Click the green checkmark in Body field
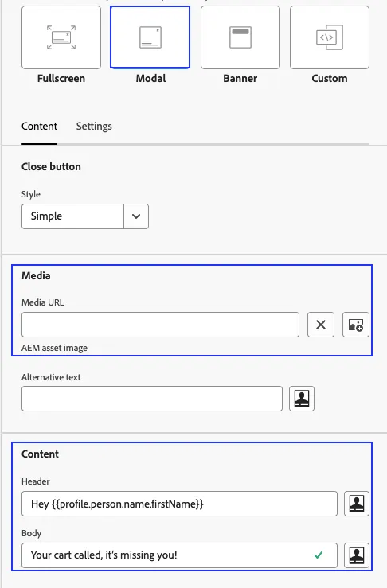The width and height of the screenshot is (387, 588). [319, 555]
